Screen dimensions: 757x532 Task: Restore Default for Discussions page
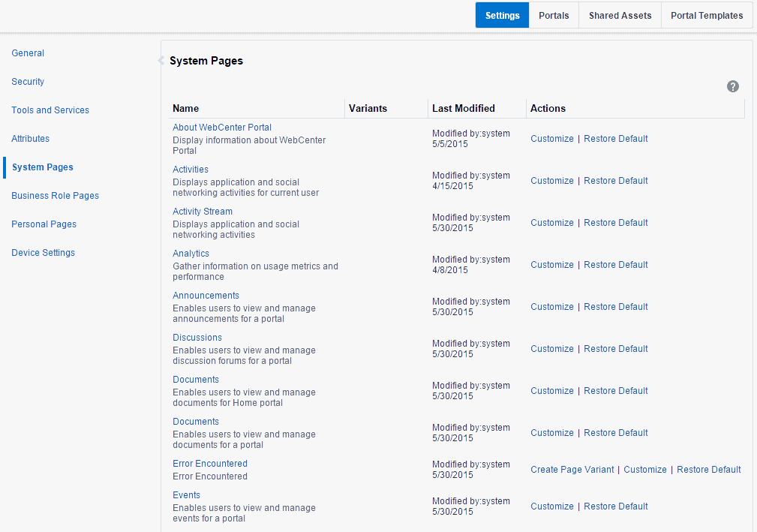(x=615, y=349)
